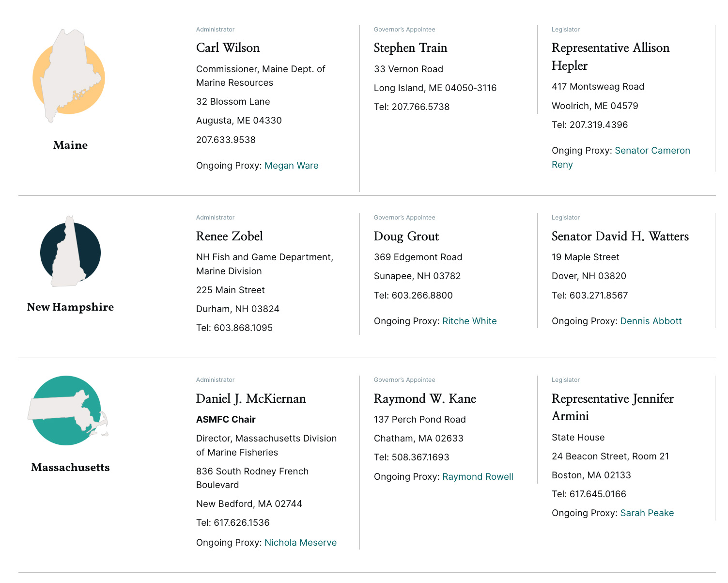Image resolution: width=728 pixels, height=583 pixels.
Task: Click the Daniel J. McKiernan heading
Action: [x=251, y=399]
